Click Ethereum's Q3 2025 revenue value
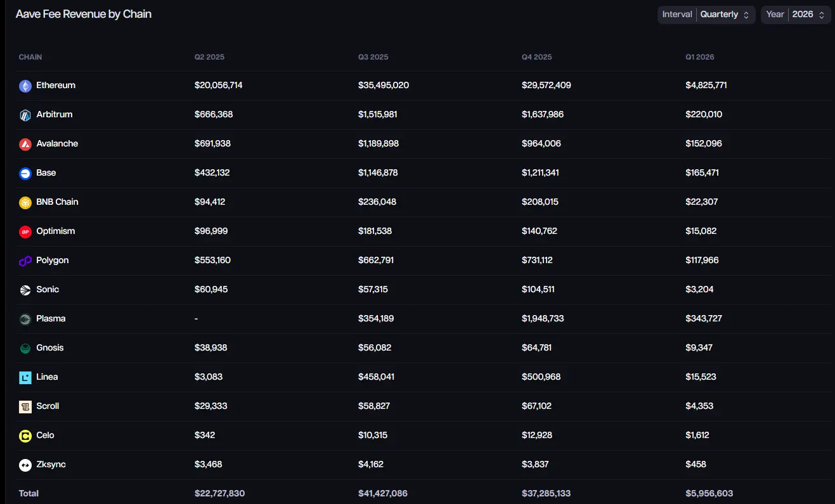The height and width of the screenshot is (504, 835). 383,86
